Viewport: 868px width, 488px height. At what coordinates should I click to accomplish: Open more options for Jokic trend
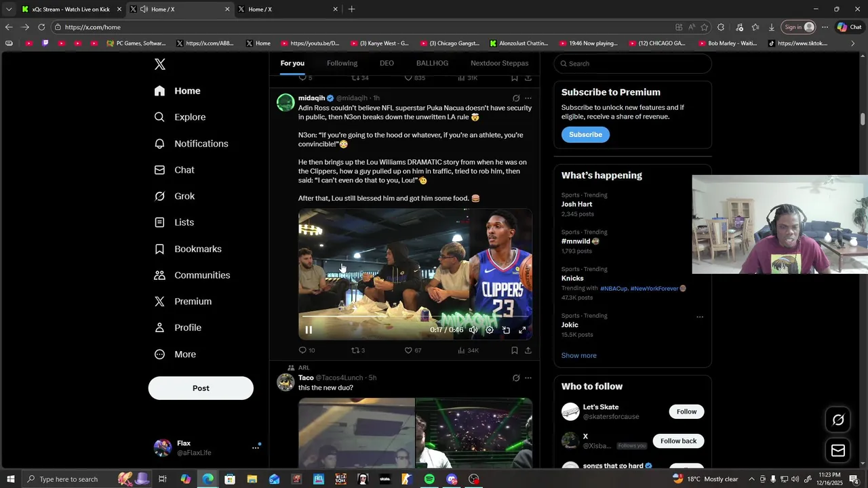[700, 317]
